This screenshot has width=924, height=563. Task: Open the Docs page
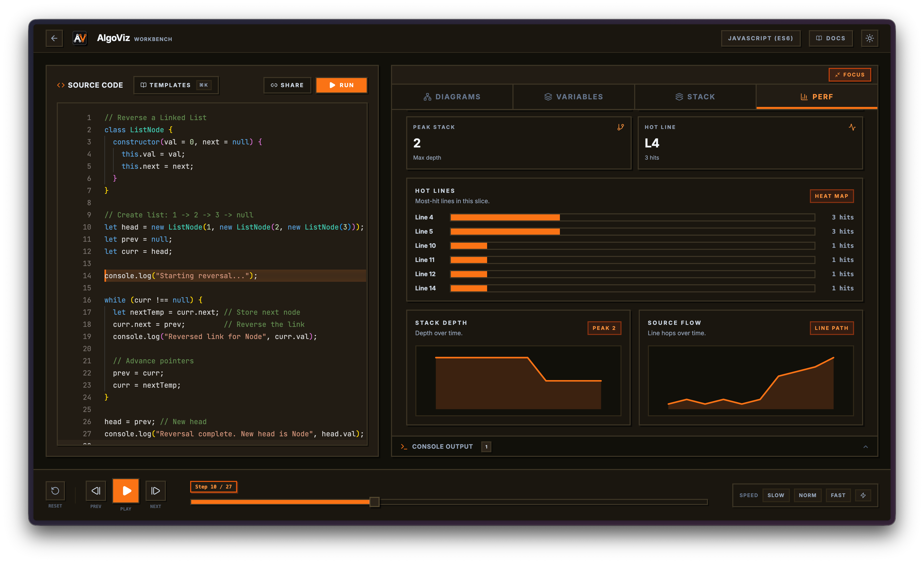831,38
